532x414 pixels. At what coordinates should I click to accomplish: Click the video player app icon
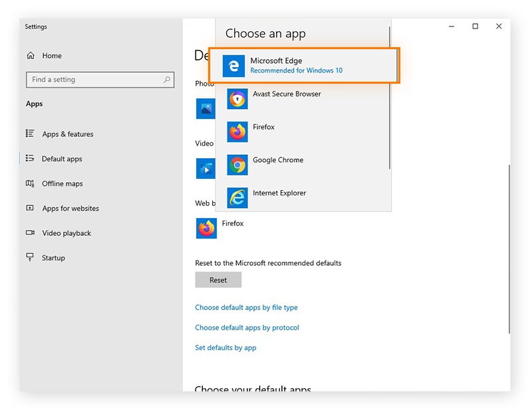205,167
